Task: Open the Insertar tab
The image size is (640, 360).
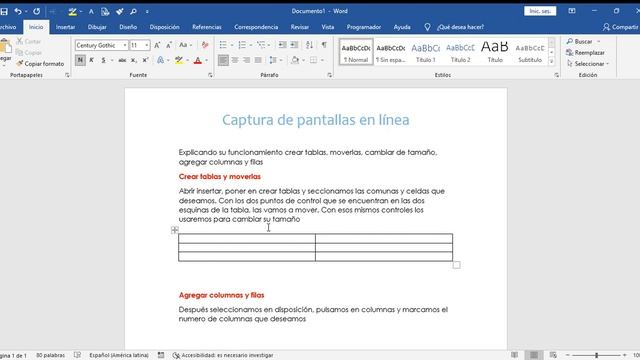Action: tap(65, 27)
